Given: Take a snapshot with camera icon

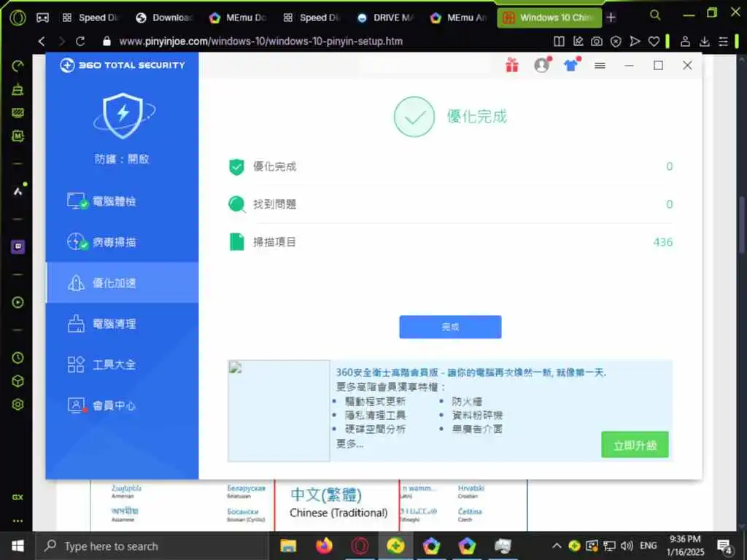Looking at the screenshot, I should tap(597, 42).
